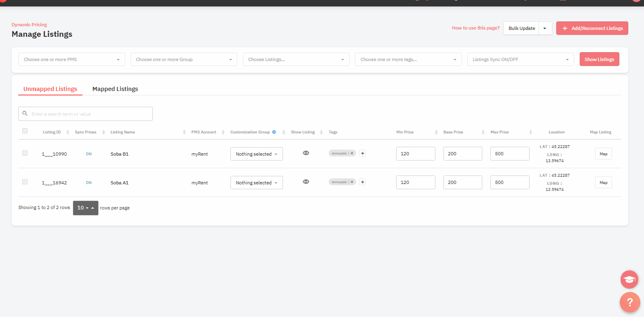Image resolution: width=644 pixels, height=317 pixels.
Task: Check the box for listing Soba B1
Action: (25, 153)
